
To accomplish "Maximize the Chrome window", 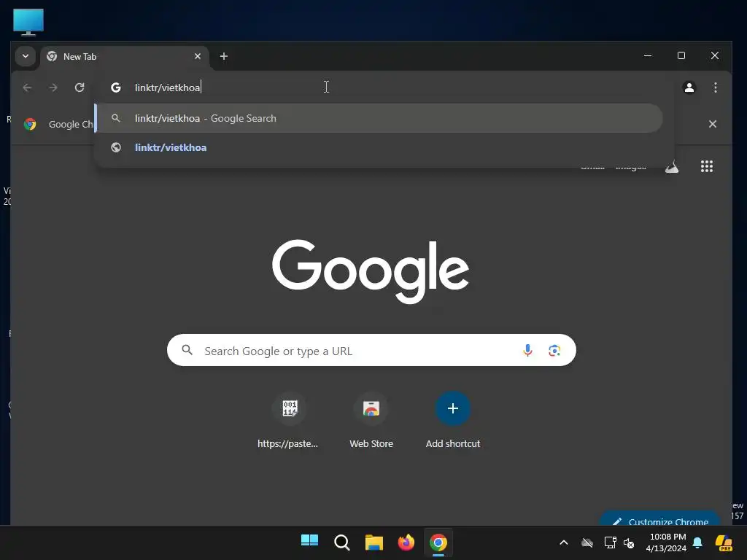I will tap(681, 55).
